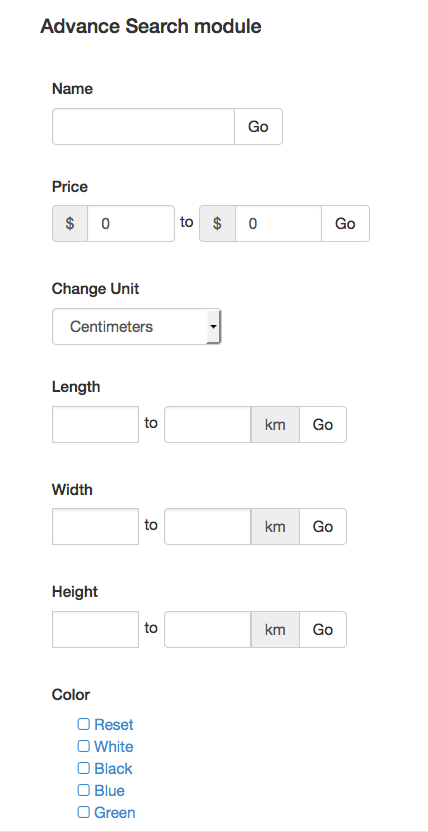The image size is (428, 832).
Task: Click the minimum Width field
Action: pos(95,526)
